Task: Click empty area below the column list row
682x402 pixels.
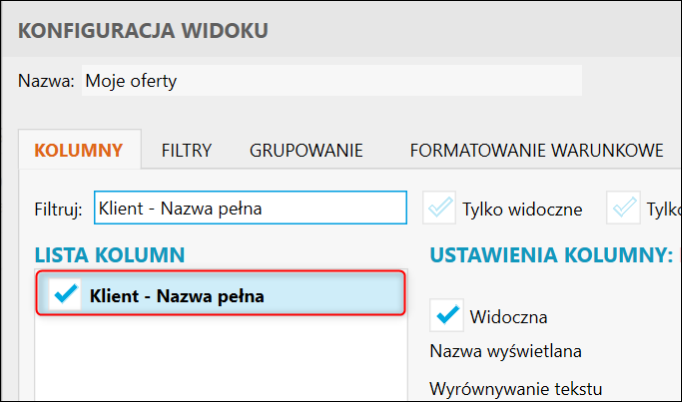Action: point(220,360)
